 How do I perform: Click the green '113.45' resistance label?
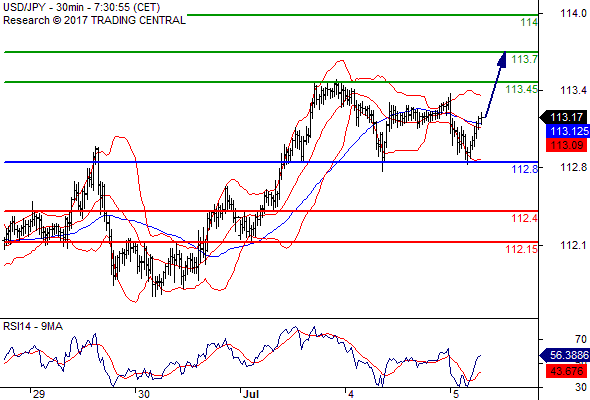pyautogui.click(x=522, y=89)
